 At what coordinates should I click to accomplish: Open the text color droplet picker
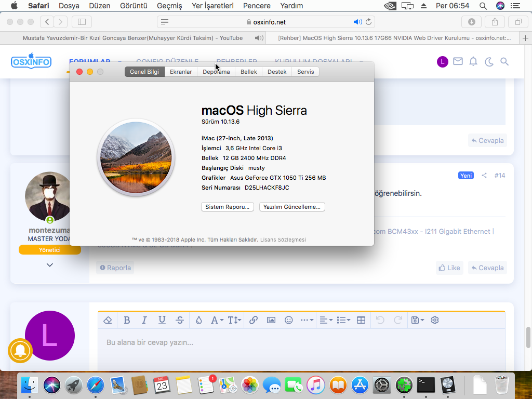(198, 320)
